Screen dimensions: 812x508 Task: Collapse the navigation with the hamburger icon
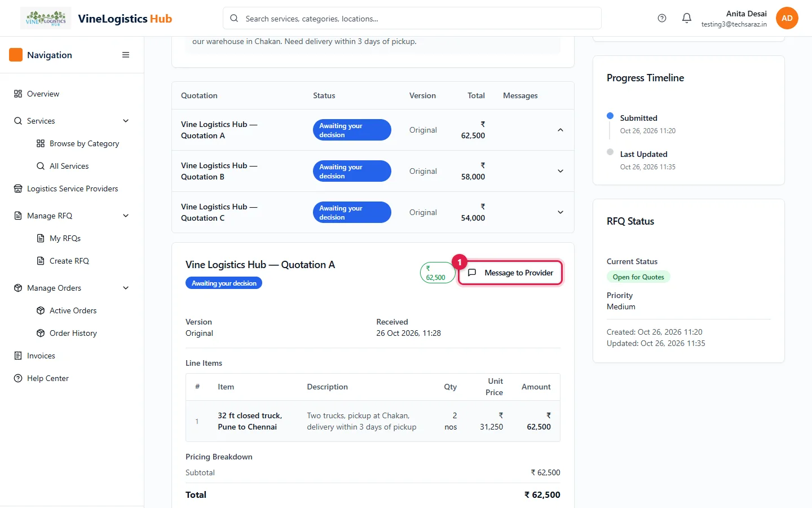[126, 55]
